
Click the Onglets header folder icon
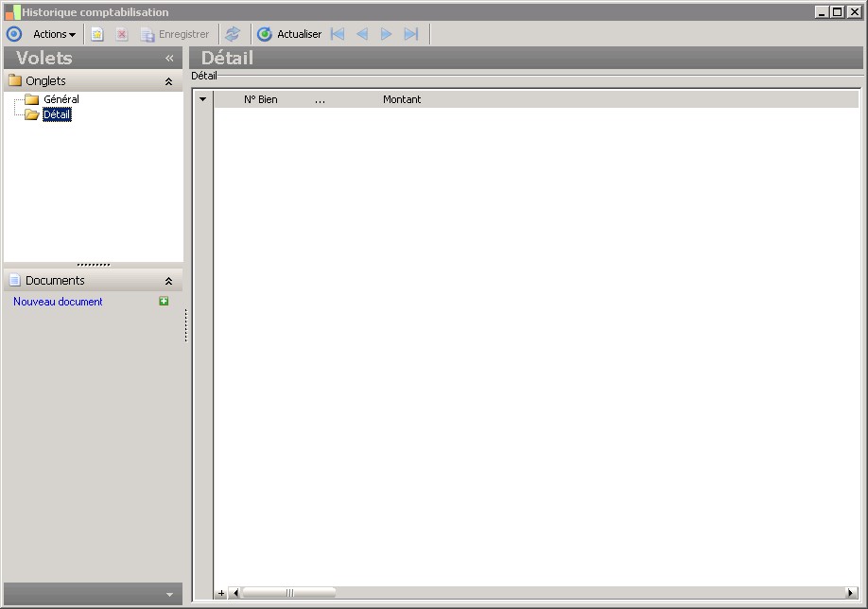[15, 80]
